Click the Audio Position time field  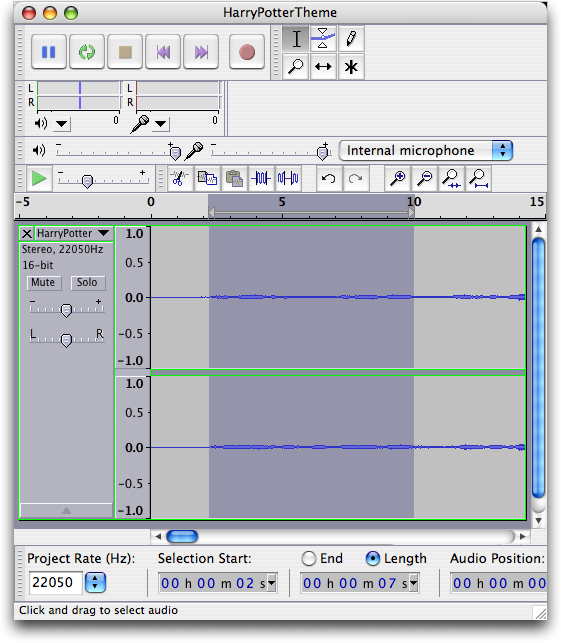point(498,583)
